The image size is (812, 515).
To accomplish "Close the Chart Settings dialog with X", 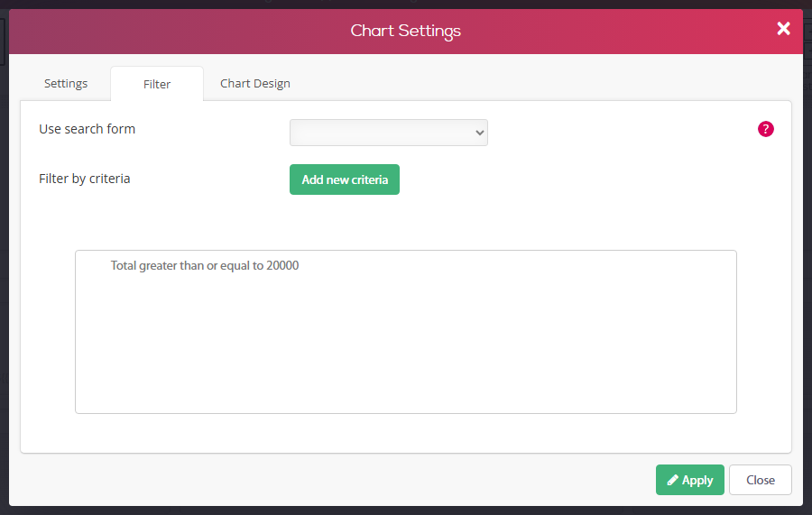I will (783, 29).
